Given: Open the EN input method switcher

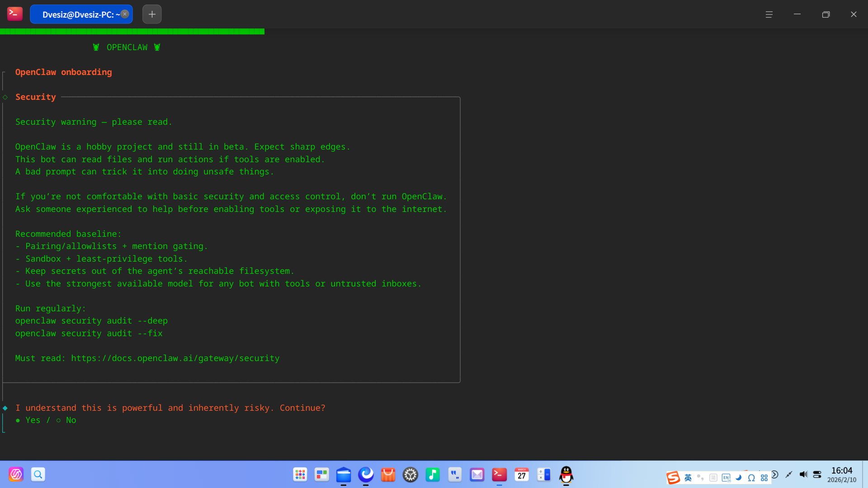Looking at the screenshot, I should 726,478.
